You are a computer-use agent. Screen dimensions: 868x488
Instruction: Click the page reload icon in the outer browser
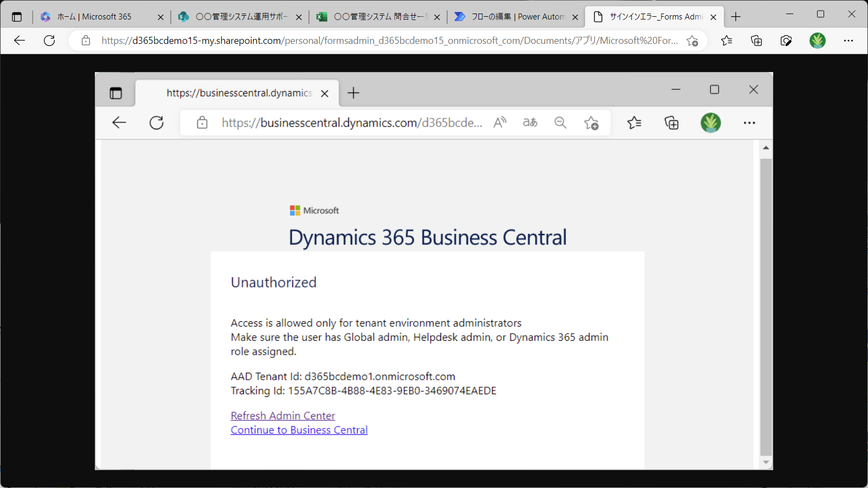pos(49,41)
